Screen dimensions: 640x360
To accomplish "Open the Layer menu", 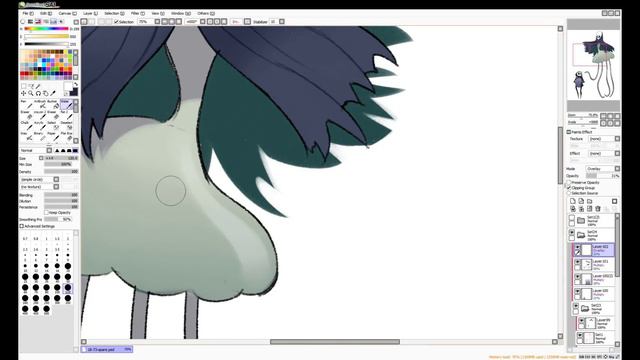I will pos(90,13).
